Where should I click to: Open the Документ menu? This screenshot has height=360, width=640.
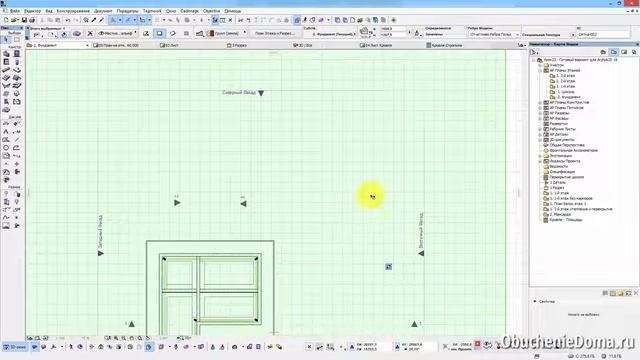coord(103,11)
